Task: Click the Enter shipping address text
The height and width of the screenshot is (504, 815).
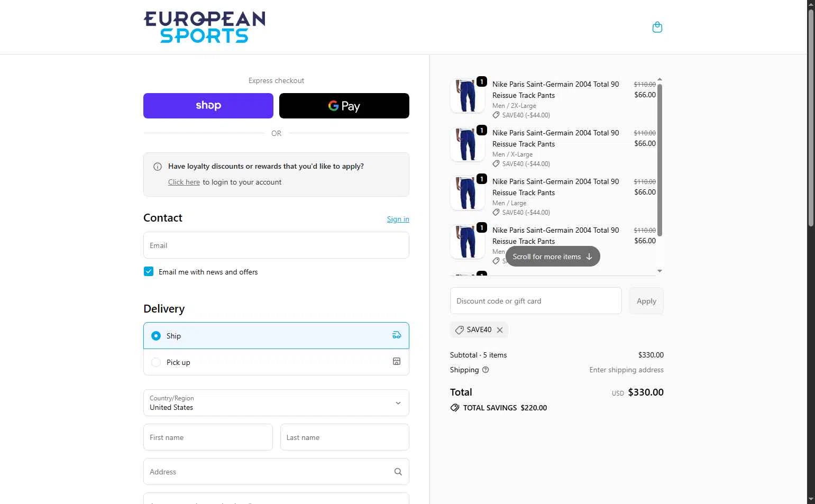Action: (626, 370)
